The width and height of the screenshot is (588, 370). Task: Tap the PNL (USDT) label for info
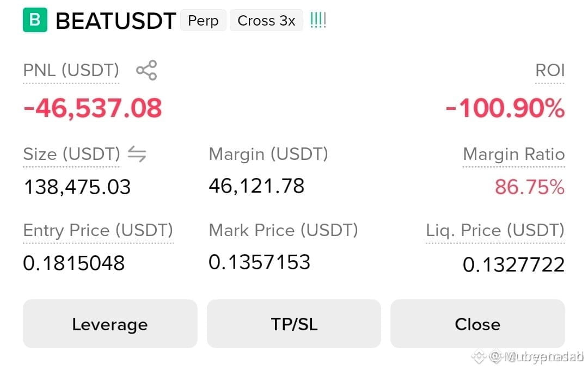click(x=71, y=71)
